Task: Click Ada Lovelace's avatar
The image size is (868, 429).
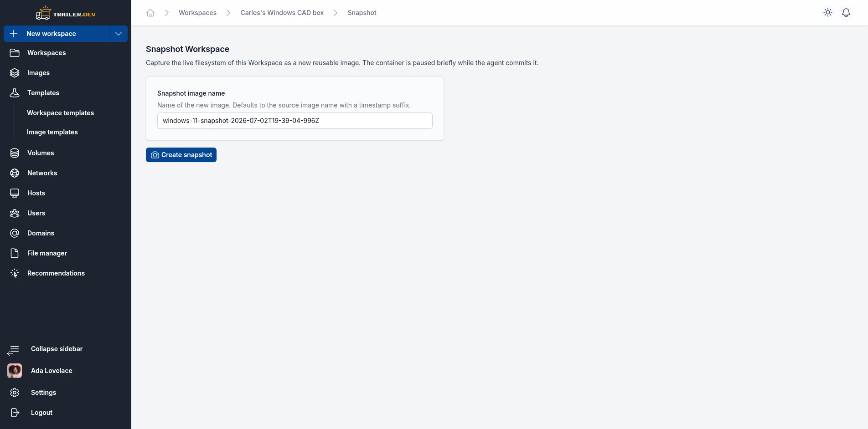Action: (15, 371)
